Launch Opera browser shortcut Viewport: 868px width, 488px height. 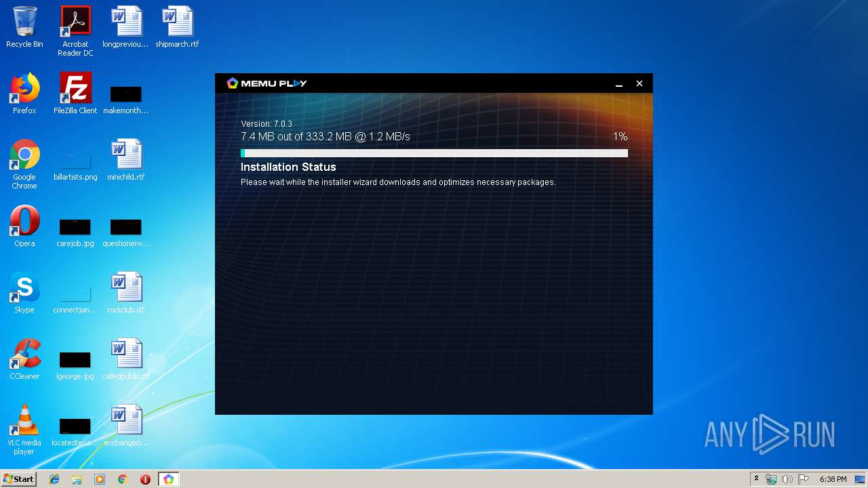[24, 226]
